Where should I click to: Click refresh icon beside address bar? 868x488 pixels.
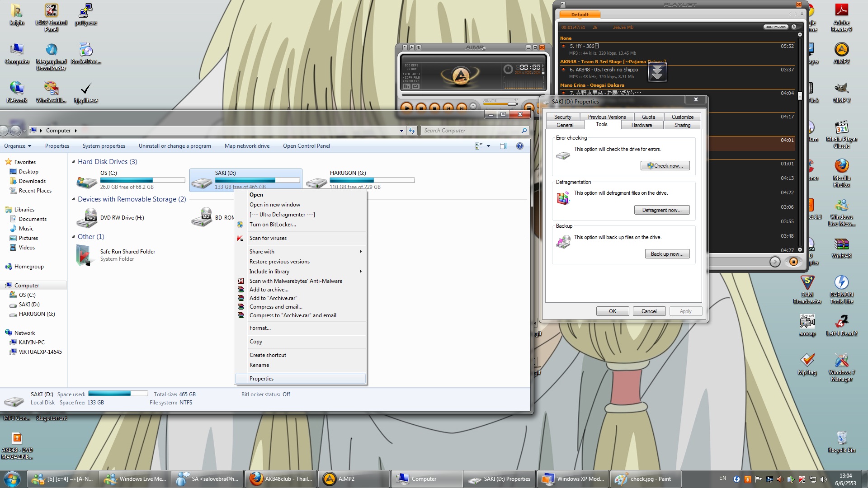pyautogui.click(x=412, y=131)
